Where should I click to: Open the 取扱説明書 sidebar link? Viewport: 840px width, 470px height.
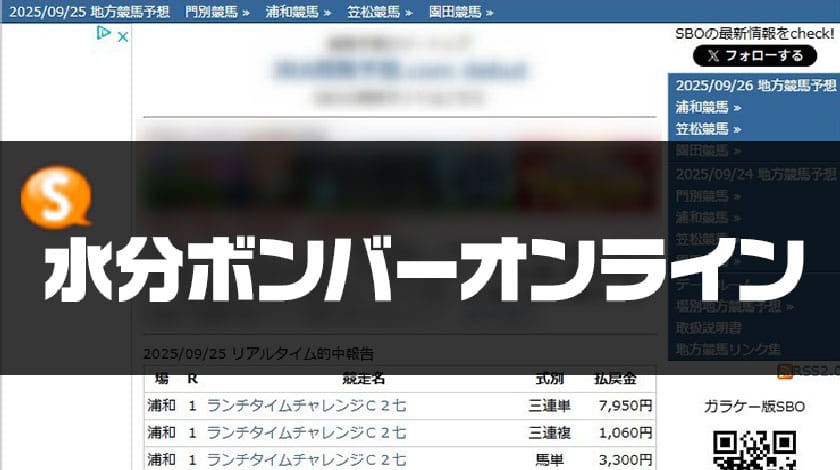708,328
